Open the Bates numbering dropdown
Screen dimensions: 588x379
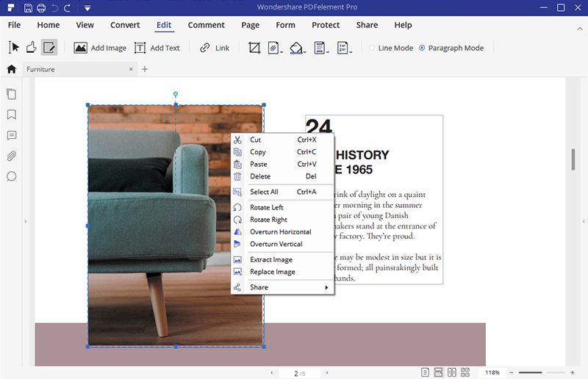pyautogui.click(x=344, y=48)
